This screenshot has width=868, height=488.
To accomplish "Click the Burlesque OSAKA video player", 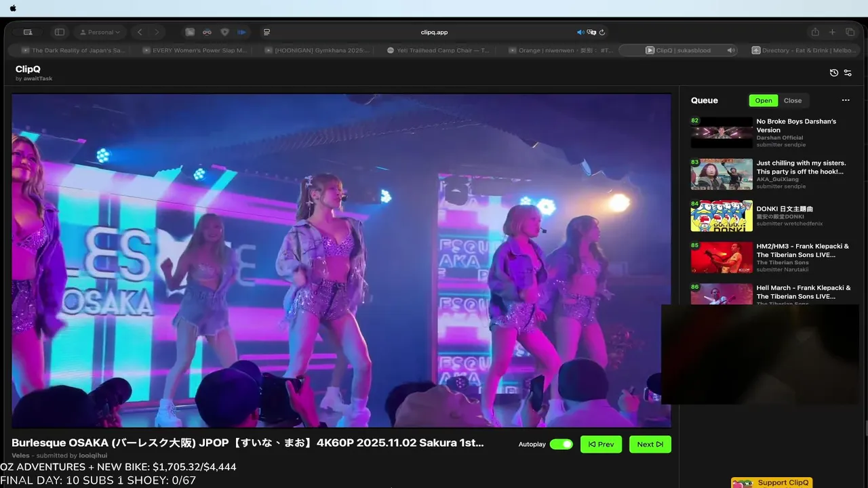I will pos(341,260).
